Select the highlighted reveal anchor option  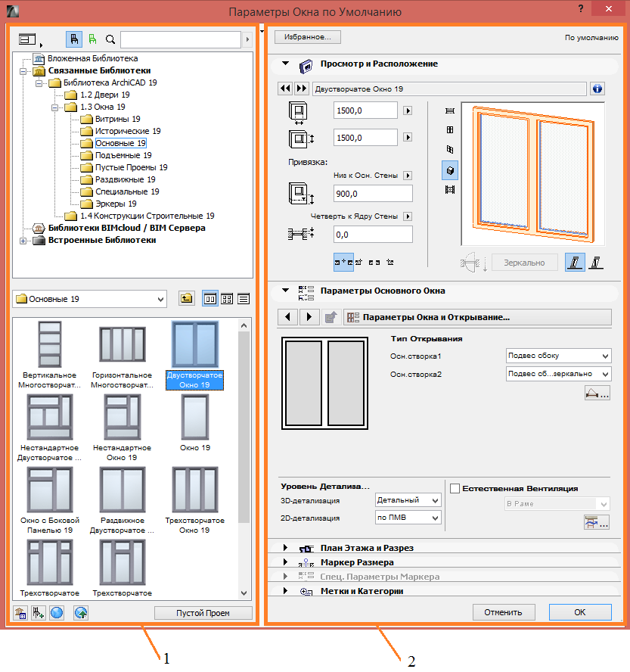pos(343,262)
